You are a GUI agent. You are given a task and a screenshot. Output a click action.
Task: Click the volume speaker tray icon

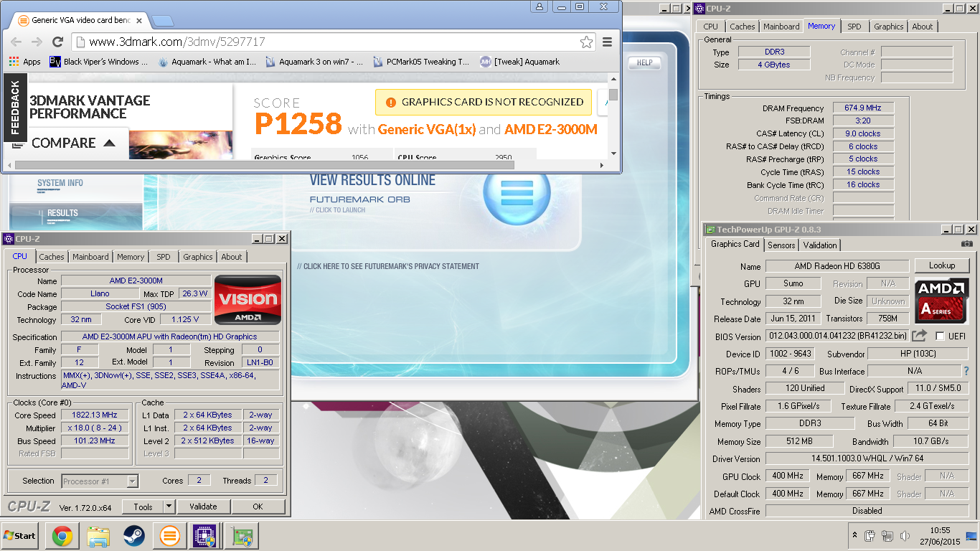[905, 536]
